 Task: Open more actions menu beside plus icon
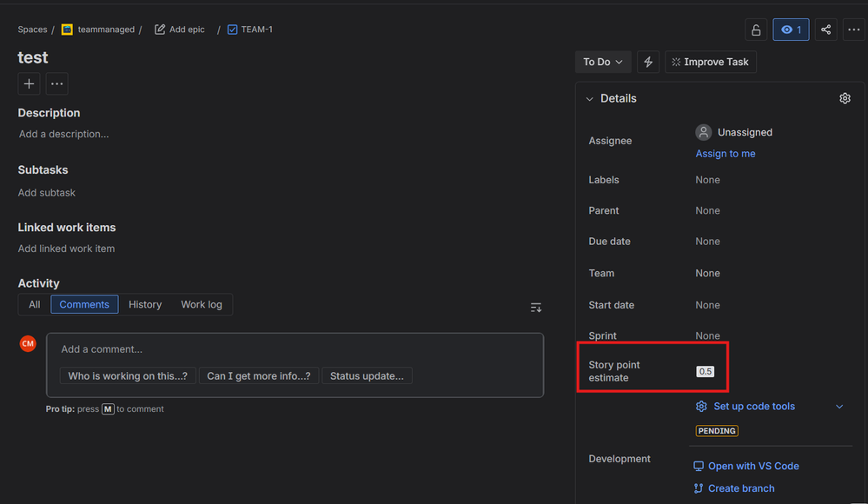tap(56, 83)
